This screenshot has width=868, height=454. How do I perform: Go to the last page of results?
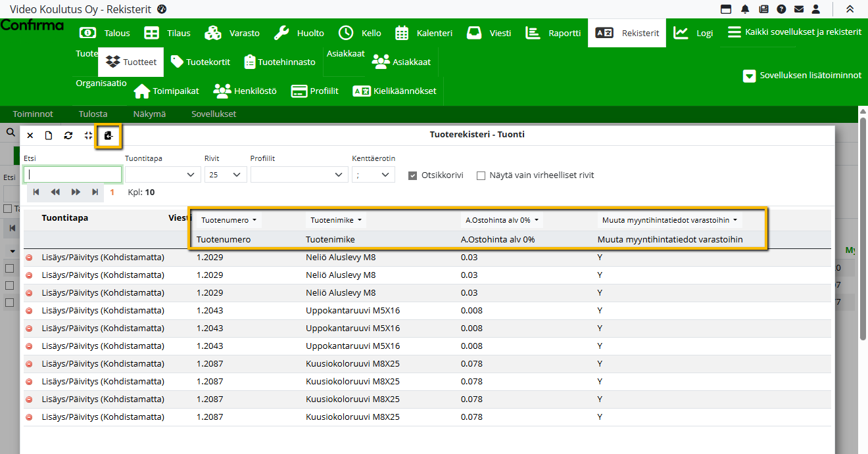pos(95,192)
